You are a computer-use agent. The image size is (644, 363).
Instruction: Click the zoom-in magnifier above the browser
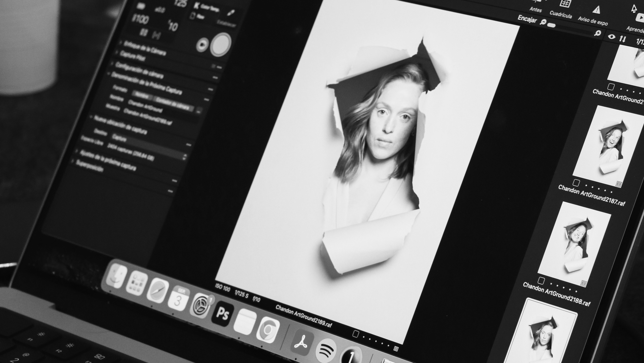coord(598,33)
